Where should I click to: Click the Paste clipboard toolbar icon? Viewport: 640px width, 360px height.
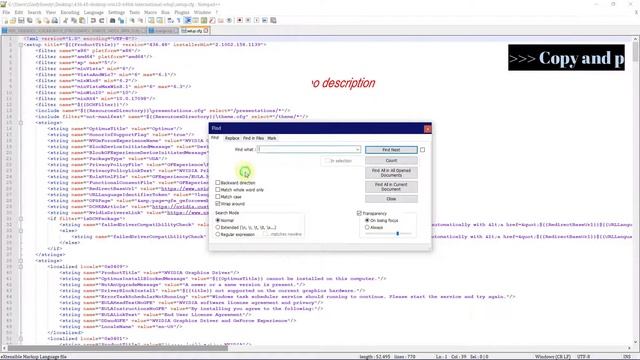pyautogui.click(x=82, y=20)
